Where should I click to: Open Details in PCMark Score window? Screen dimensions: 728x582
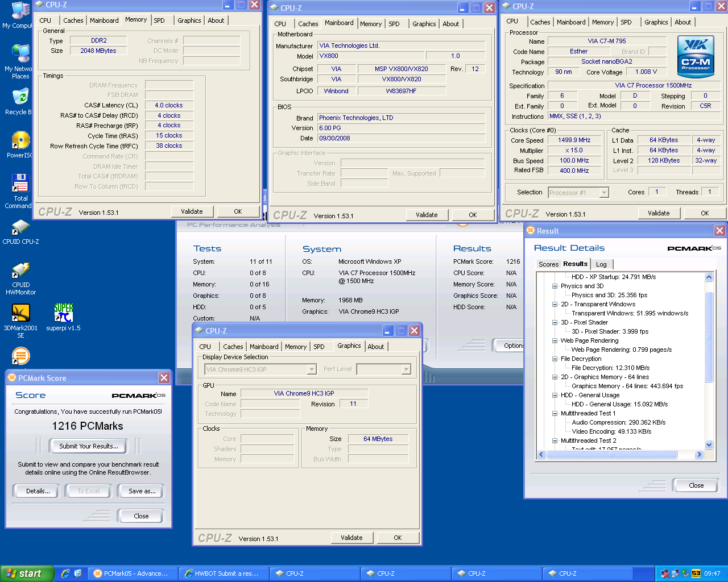(x=38, y=491)
